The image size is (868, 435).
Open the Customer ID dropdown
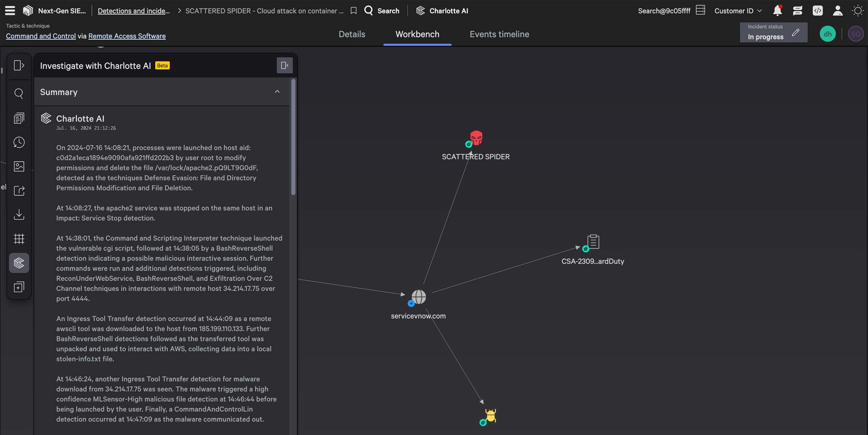737,11
